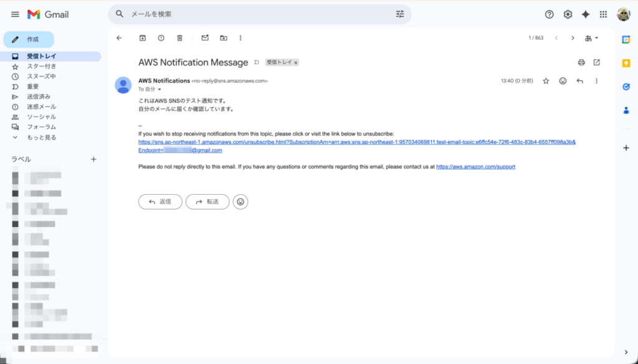The height and width of the screenshot is (364, 638).
Task: Star the AWS Notification Message
Action: 546,81
